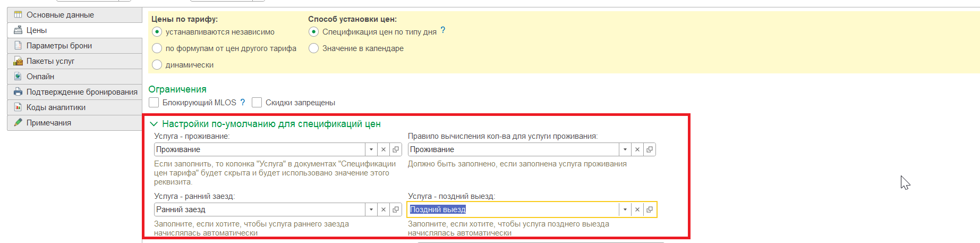This screenshot has height=243, width=980.
Task: Open dropdown of Услуга - поздний выезд
Action: tap(625, 210)
